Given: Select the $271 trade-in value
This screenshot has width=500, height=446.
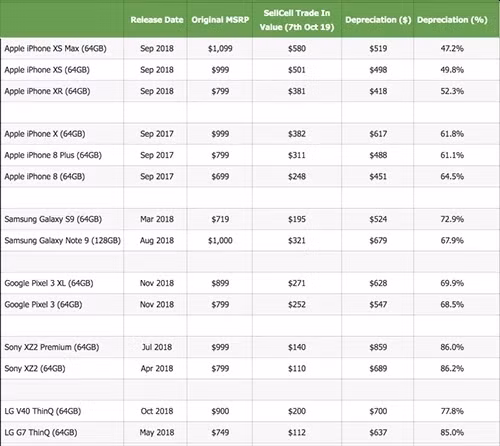Looking at the screenshot, I should click(297, 283).
